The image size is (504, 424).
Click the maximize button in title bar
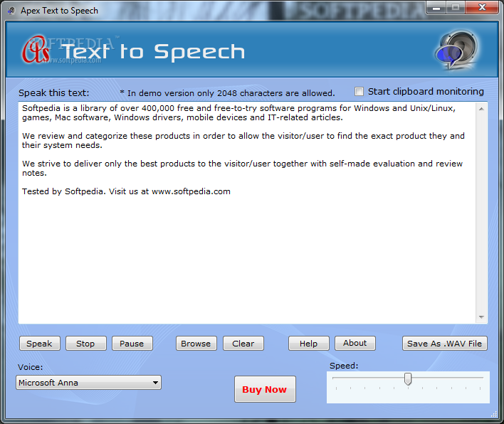pyautogui.click(x=456, y=8)
